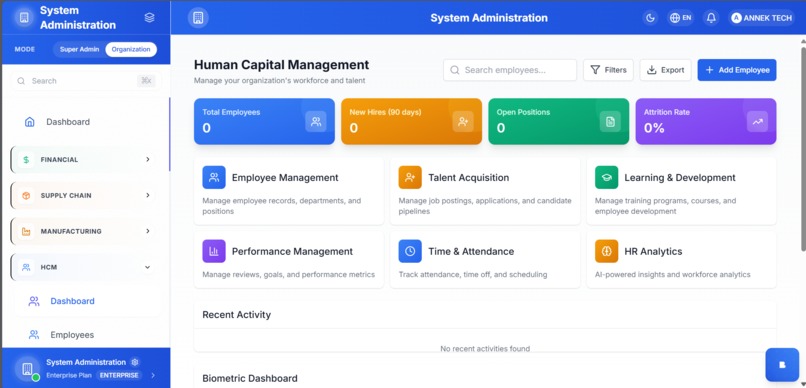
Task: Click the floating blue button at bottom right
Action: pos(782,364)
